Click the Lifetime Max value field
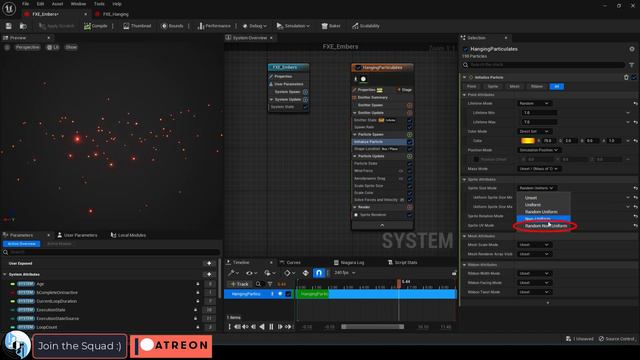 pyautogui.click(x=539, y=122)
